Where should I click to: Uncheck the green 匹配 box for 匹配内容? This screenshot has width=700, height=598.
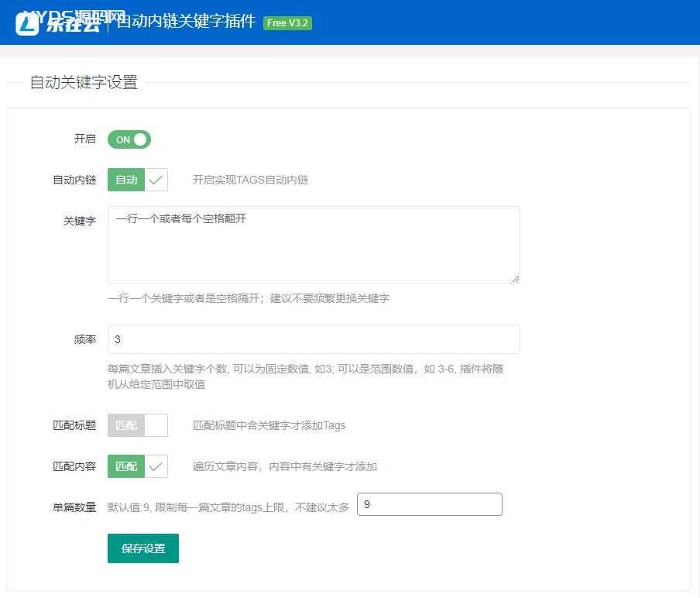click(x=126, y=466)
